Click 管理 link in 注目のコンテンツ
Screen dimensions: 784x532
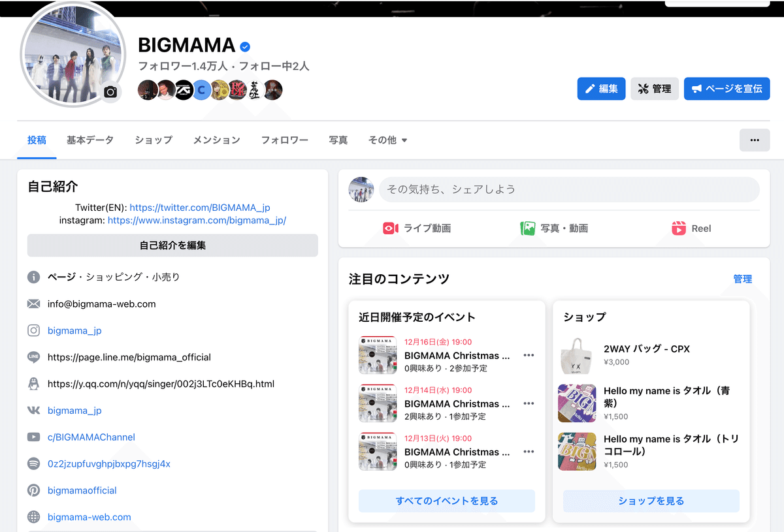[743, 279]
